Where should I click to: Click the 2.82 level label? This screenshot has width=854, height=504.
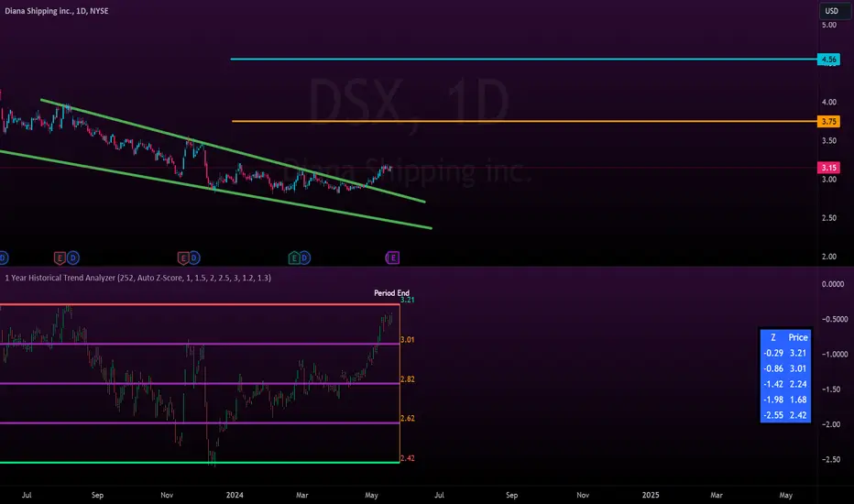click(x=408, y=379)
